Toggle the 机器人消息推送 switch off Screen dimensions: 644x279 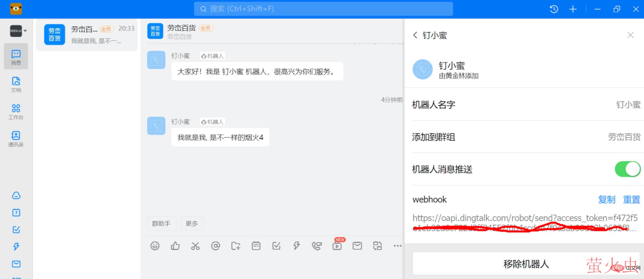click(x=628, y=169)
